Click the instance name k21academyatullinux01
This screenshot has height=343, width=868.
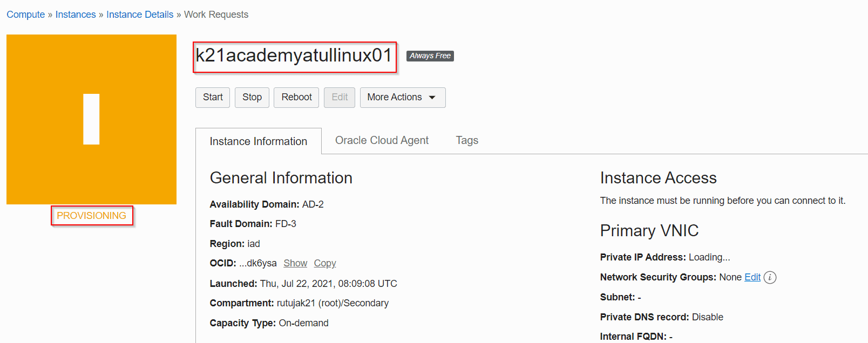pos(294,56)
